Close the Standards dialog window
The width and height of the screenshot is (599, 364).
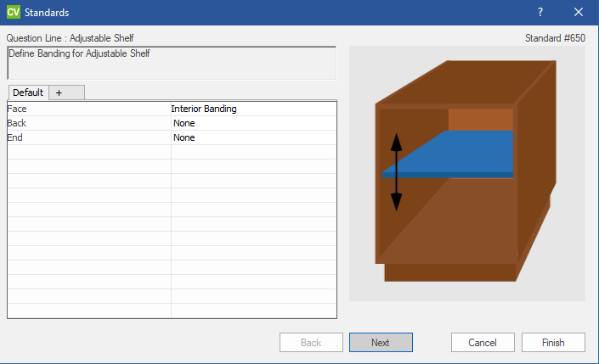579,13
